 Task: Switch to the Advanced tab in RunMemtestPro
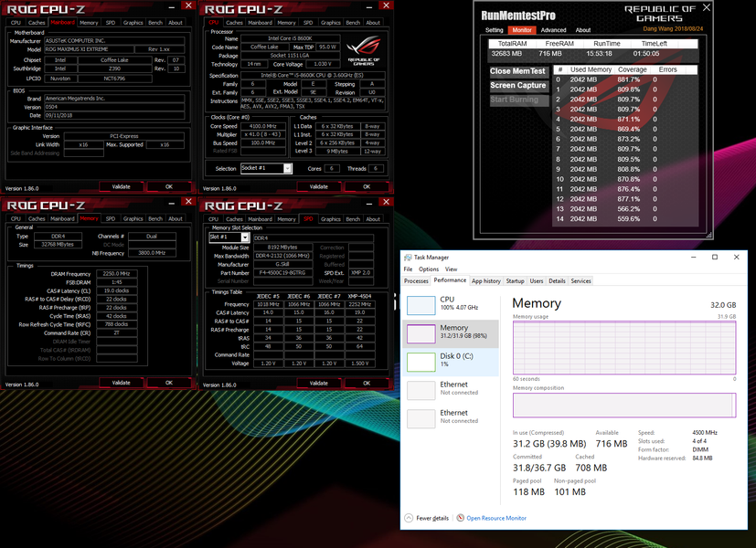pyautogui.click(x=553, y=30)
